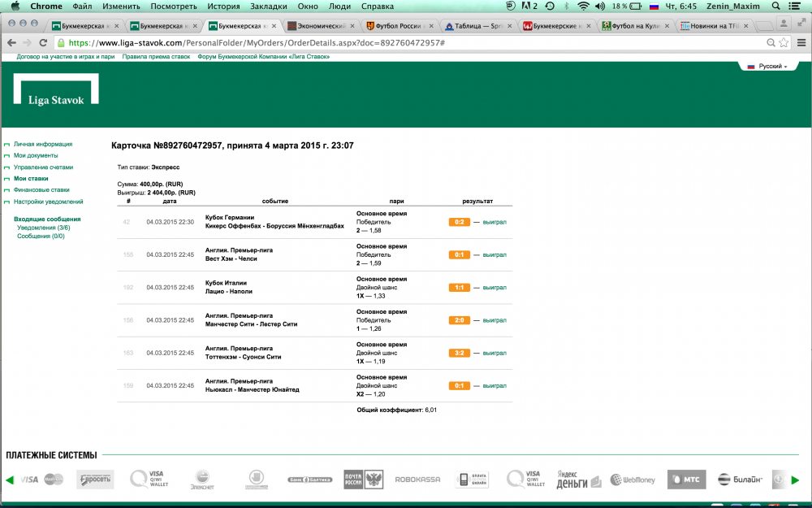Click the browser Forward arrow
The height and width of the screenshot is (508, 812).
pyautogui.click(x=27, y=43)
